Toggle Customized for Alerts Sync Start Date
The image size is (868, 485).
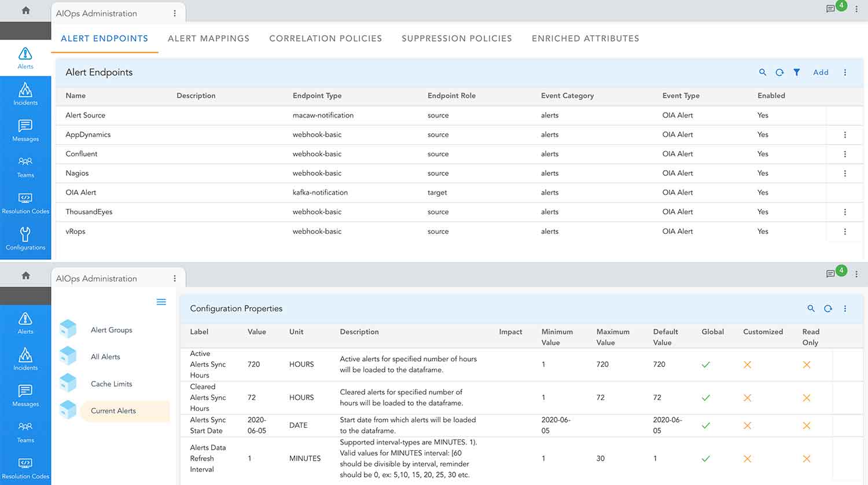point(747,425)
